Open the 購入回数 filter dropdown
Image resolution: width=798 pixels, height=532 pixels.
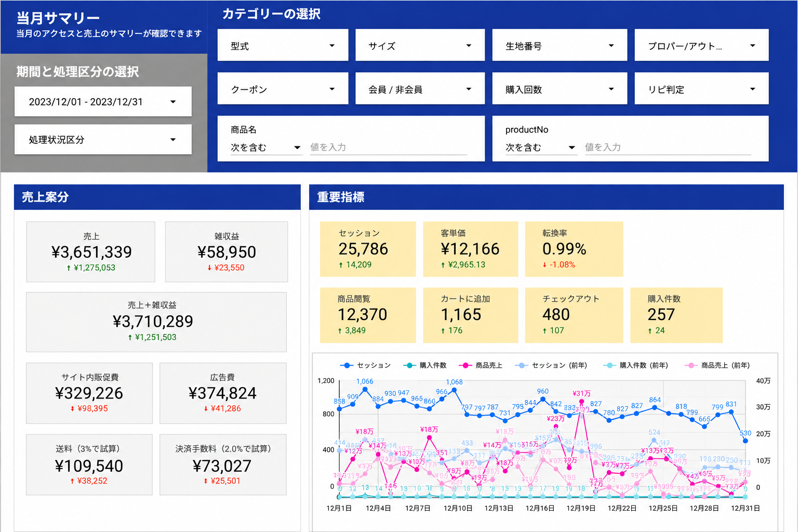[560, 89]
